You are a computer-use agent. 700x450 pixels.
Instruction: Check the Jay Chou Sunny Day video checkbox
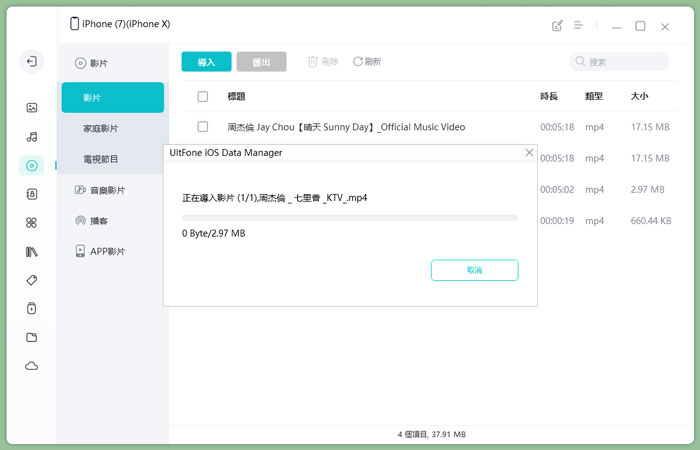click(203, 127)
